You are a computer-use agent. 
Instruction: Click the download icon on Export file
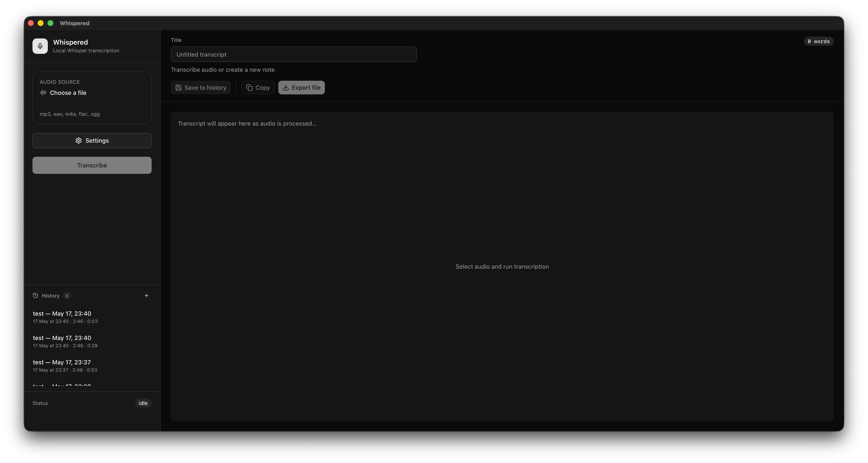286,88
